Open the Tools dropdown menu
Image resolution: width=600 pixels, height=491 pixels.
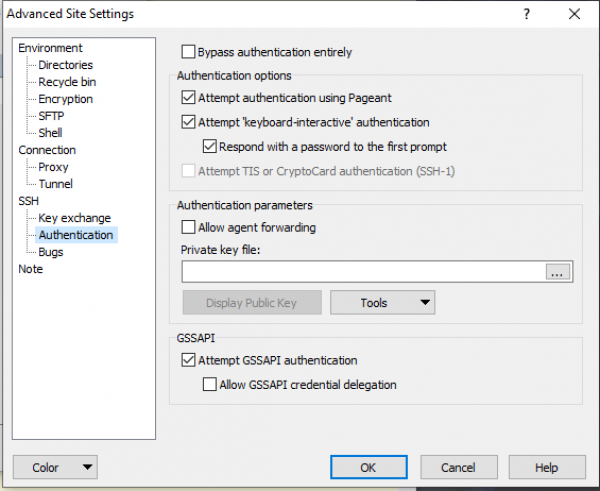pyautogui.click(x=382, y=303)
